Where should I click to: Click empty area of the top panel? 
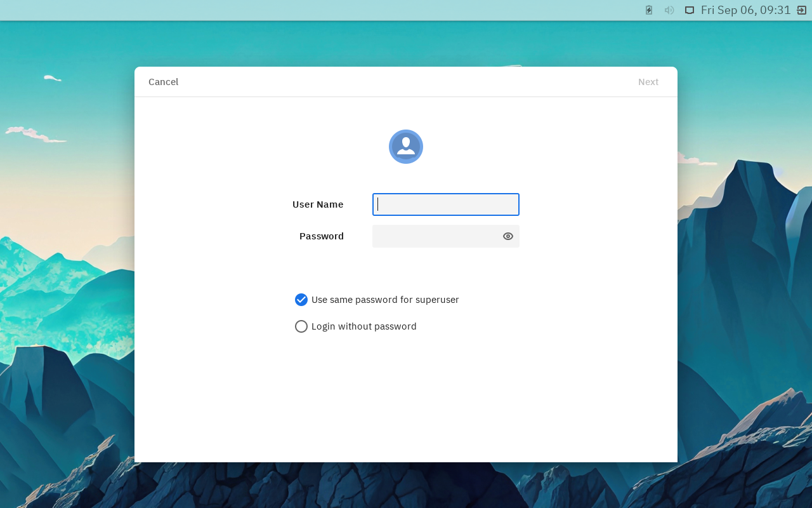[x=317, y=10]
